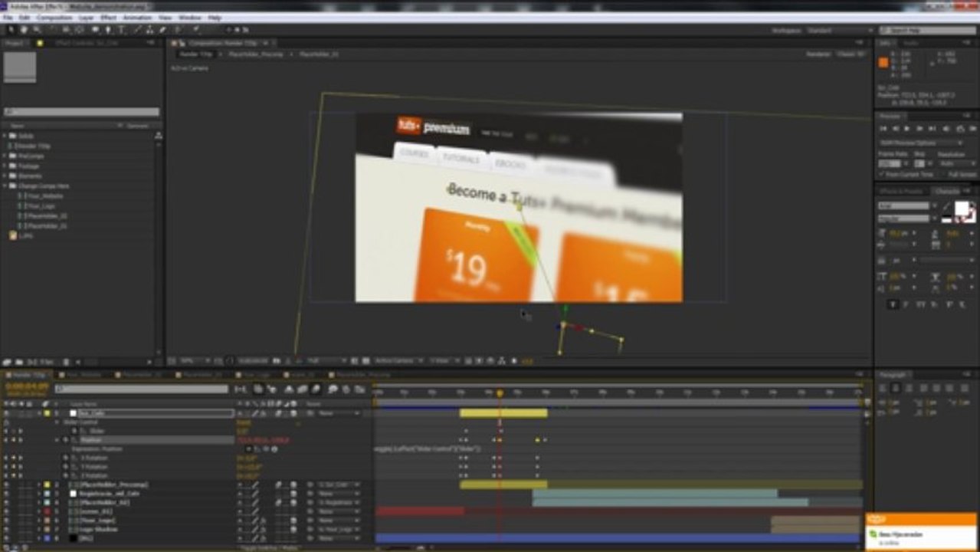Switch to the Placeholder_Precomp timeline tab
980x552 pixels.
(359, 375)
